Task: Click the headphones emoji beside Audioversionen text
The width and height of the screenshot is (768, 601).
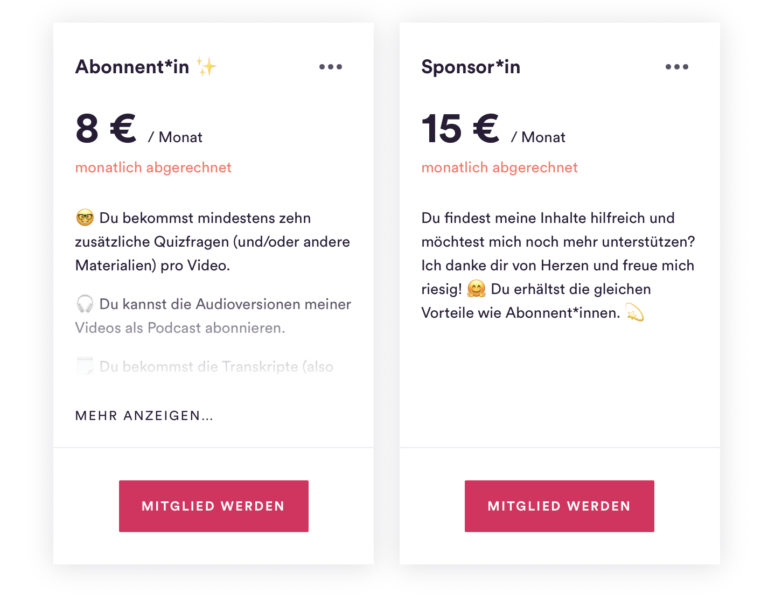Action: 85,304
